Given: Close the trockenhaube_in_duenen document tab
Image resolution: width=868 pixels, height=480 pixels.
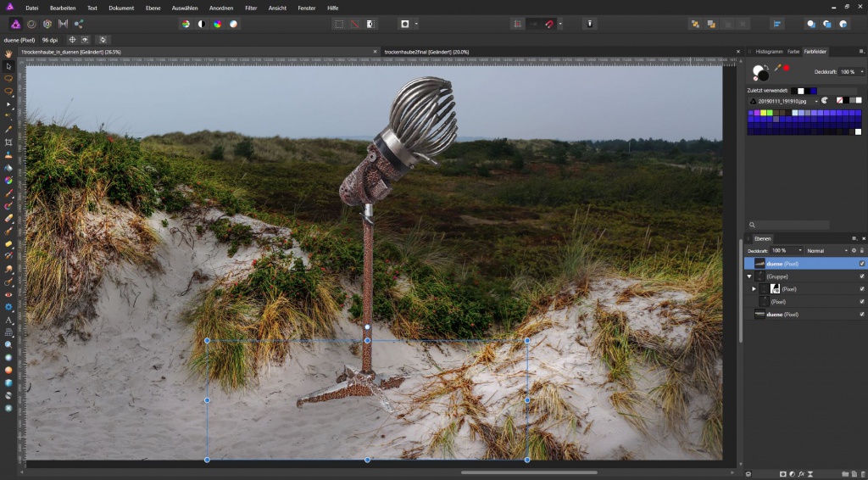Looking at the screenshot, I should click(x=376, y=52).
